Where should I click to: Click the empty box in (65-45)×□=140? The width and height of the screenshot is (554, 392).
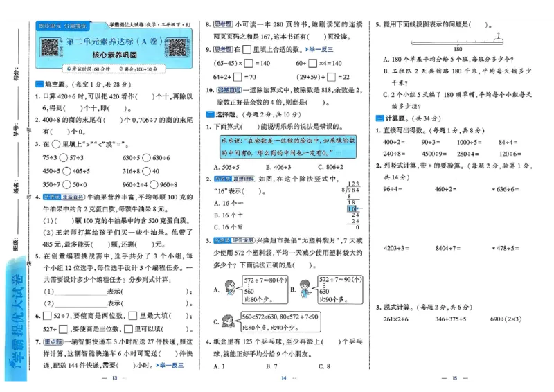[249, 63]
